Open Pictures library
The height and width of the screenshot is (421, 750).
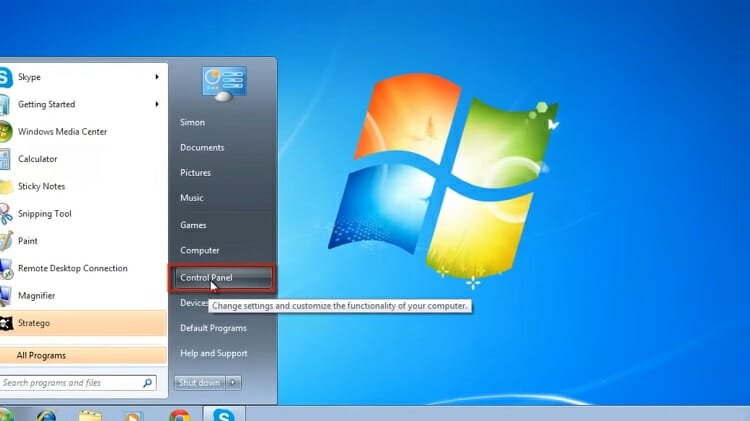point(195,173)
